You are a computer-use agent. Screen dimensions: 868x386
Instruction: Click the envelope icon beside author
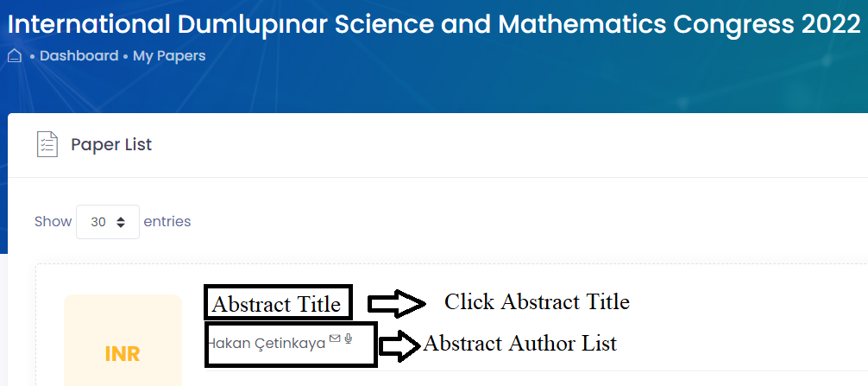[335, 339]
